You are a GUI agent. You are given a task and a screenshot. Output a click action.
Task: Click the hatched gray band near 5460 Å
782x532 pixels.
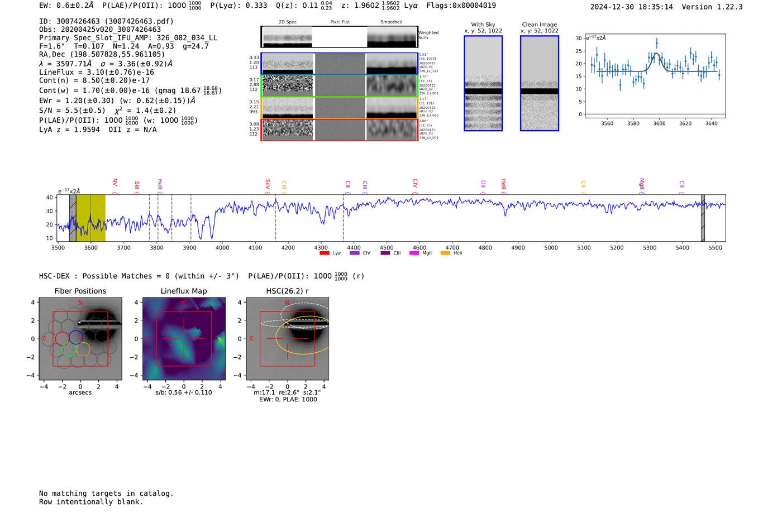703,218
